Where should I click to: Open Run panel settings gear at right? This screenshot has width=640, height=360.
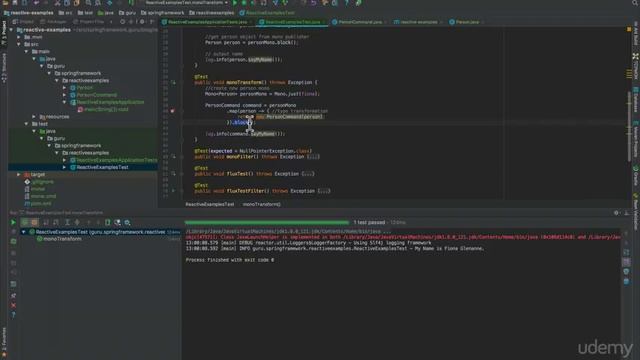616,213
